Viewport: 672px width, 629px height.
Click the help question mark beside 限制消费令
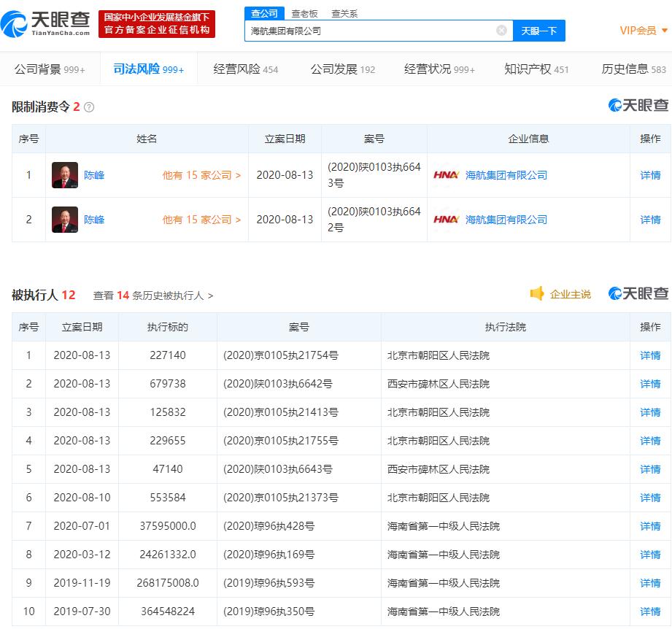tap(89, 107)
